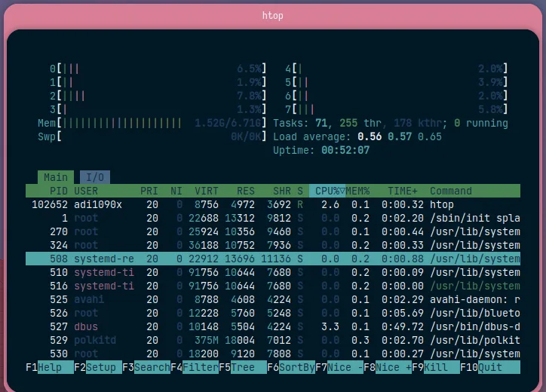The image size is (546, 392).
Task: Sort by the NI column header
Action: 176,191
